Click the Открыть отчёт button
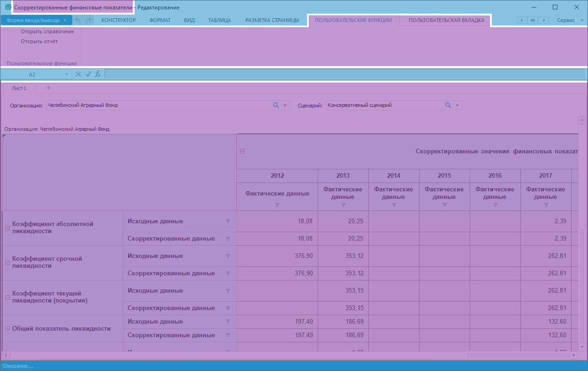Image resolution: width=588 pixels, height=371 pixels. pyautogui.click(x=39, y=41)
